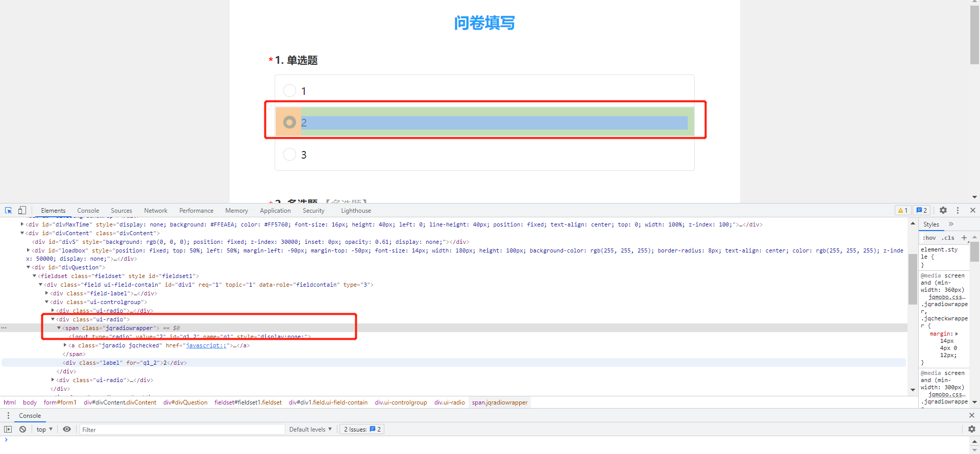Switch to the Sources tab
This screenshot has height=454, width=980.
coord(121,210)
